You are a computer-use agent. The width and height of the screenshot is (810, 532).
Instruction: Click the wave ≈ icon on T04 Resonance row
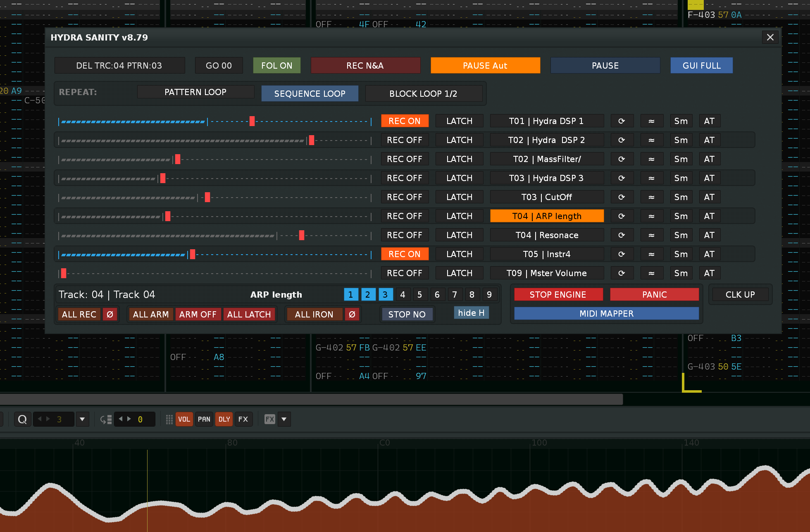651,235
